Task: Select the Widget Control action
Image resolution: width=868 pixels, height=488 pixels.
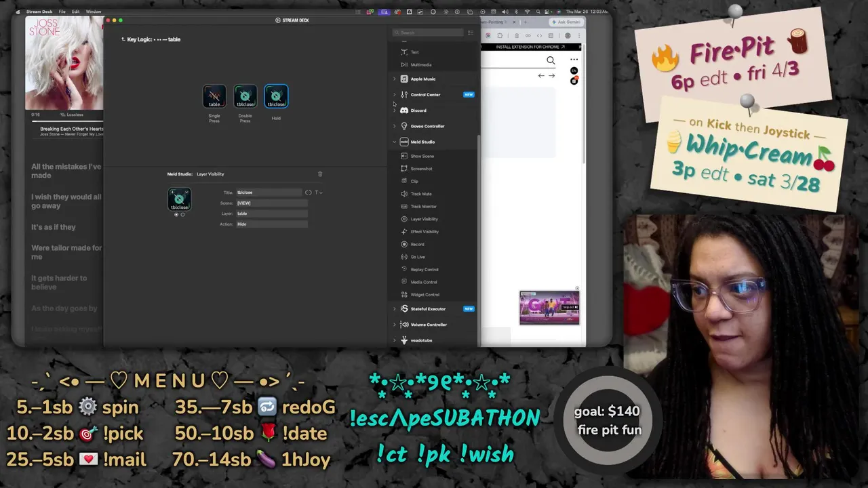Action: click(425, 295)
